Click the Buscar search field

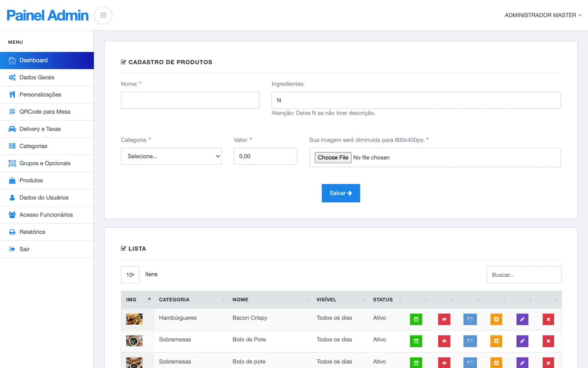(x=524, y=275)
